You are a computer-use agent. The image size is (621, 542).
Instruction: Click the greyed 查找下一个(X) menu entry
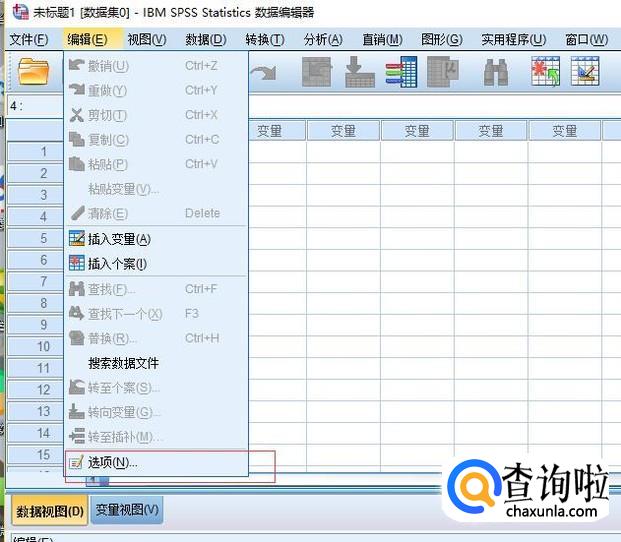pos(156,314)
